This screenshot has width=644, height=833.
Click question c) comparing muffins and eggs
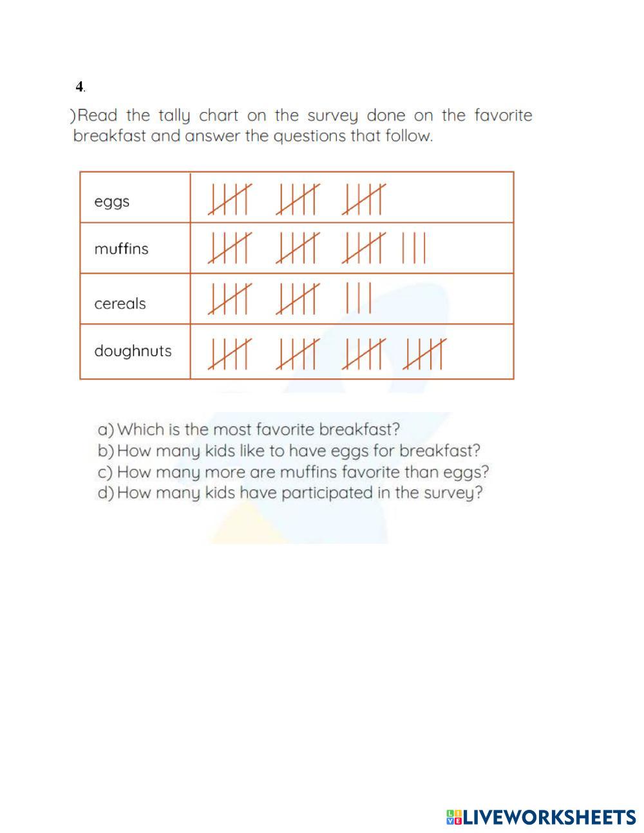coord(293,472)
